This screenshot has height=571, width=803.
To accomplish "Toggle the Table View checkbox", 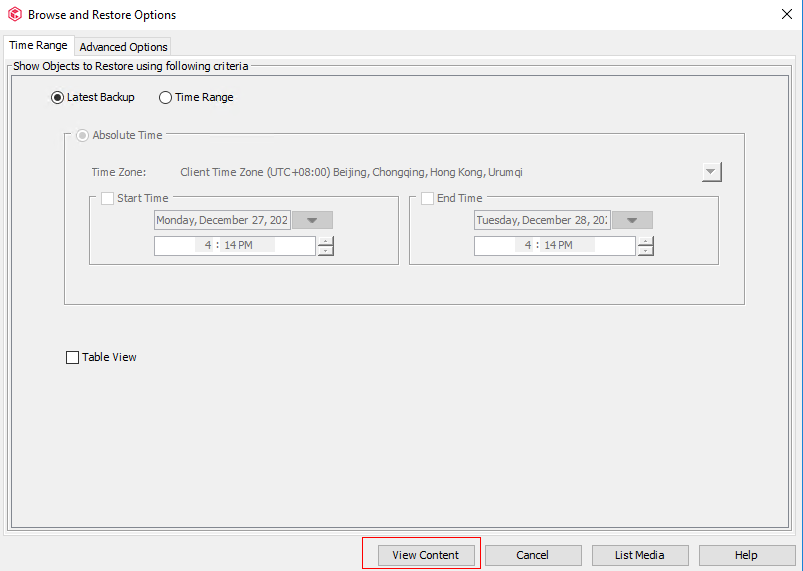I will [x=72, y=358].
